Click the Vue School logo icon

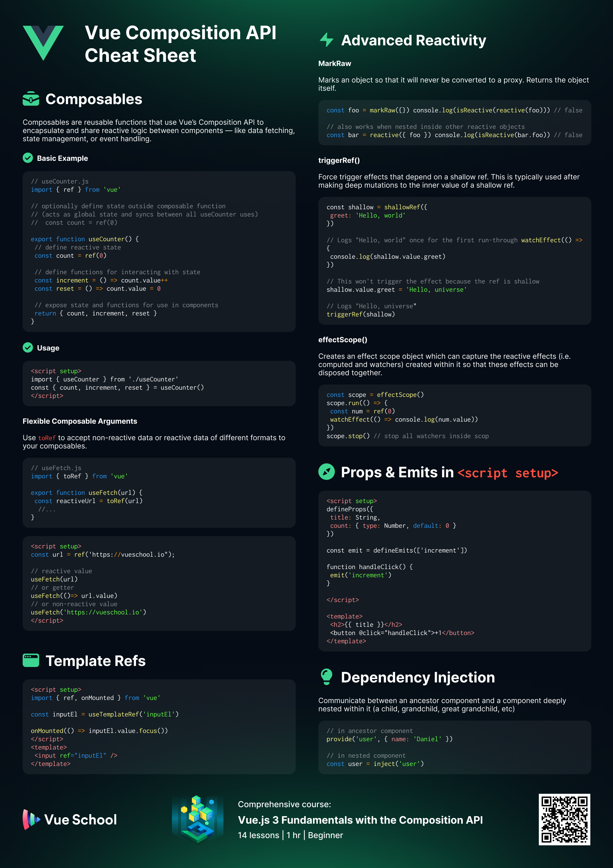point(31,820)
